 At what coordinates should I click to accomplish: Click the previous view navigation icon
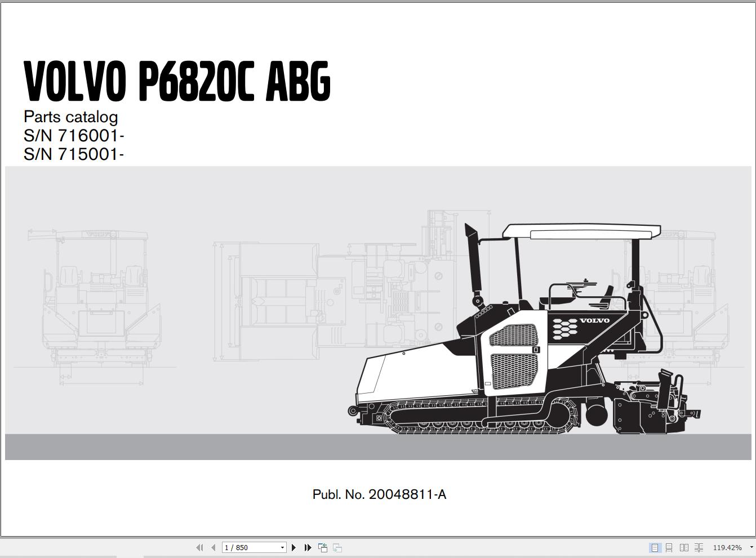tap(323, 547)
